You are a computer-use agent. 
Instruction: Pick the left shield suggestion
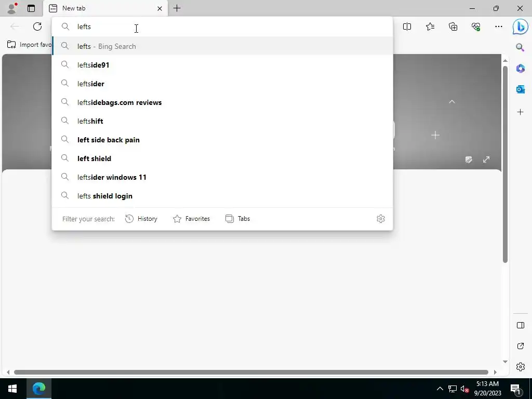(222, 158)
